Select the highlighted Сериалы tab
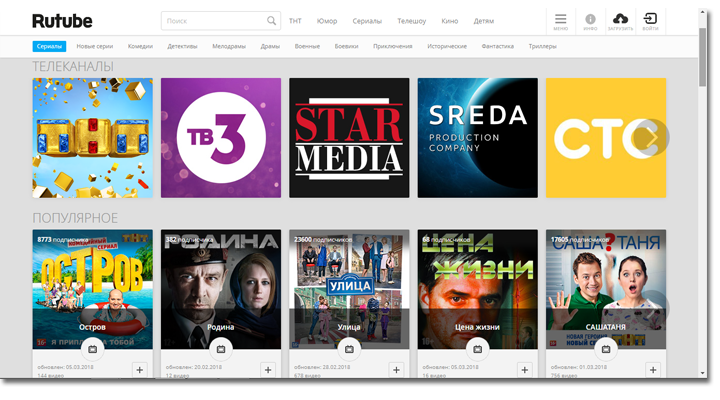The width and height of the screenshot is (720, 400). pyautogui.click(x=49, y=46)
